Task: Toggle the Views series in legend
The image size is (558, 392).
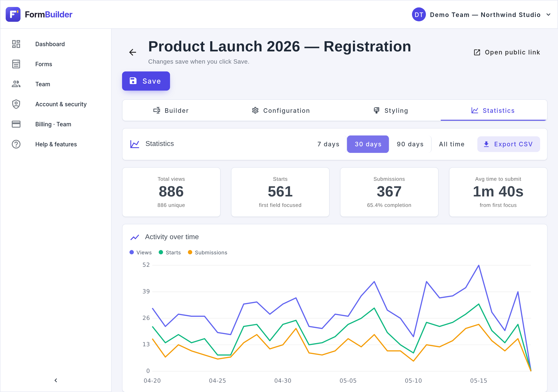Action: 141,253
